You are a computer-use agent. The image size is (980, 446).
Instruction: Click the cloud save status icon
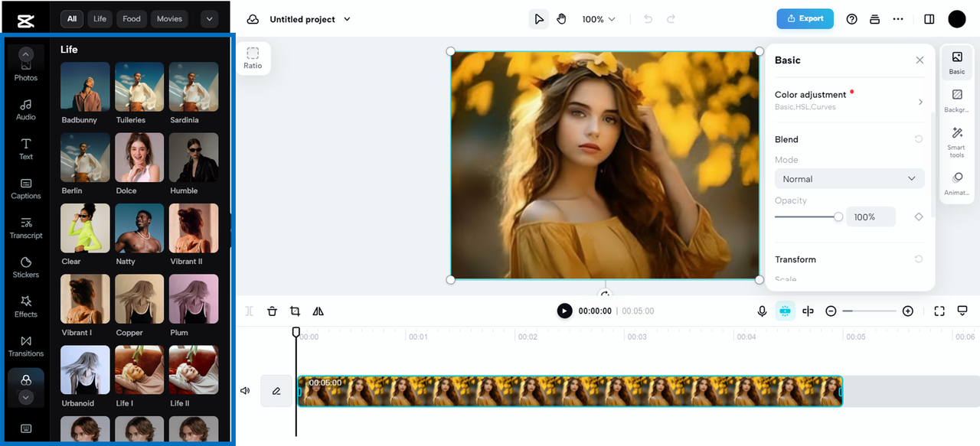[x=253, y=19]
